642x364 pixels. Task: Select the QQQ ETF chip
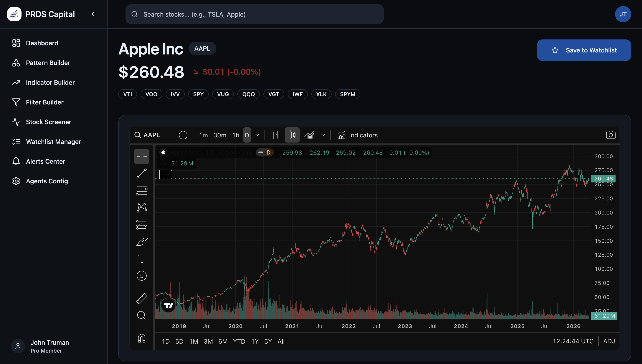pos(249,94)
